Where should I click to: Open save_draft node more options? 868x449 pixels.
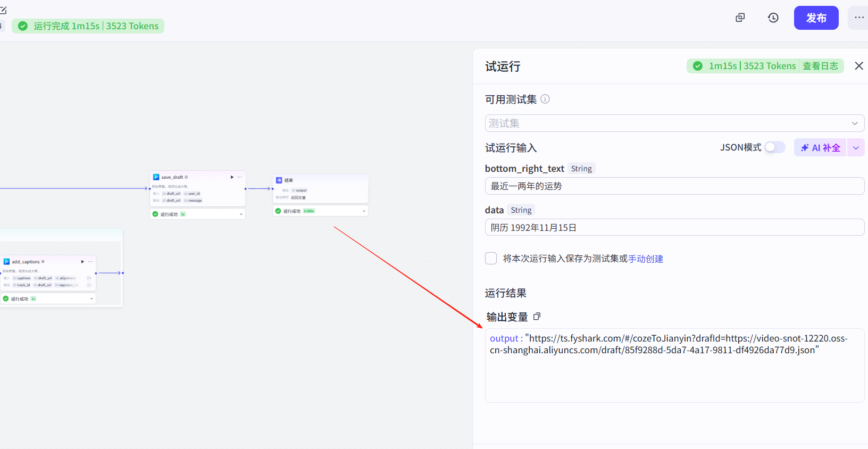pyautogui.click(x=239, y=177)
